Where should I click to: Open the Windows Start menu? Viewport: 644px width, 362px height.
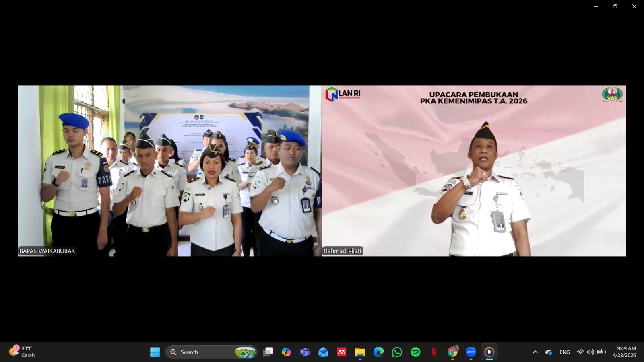155,352
